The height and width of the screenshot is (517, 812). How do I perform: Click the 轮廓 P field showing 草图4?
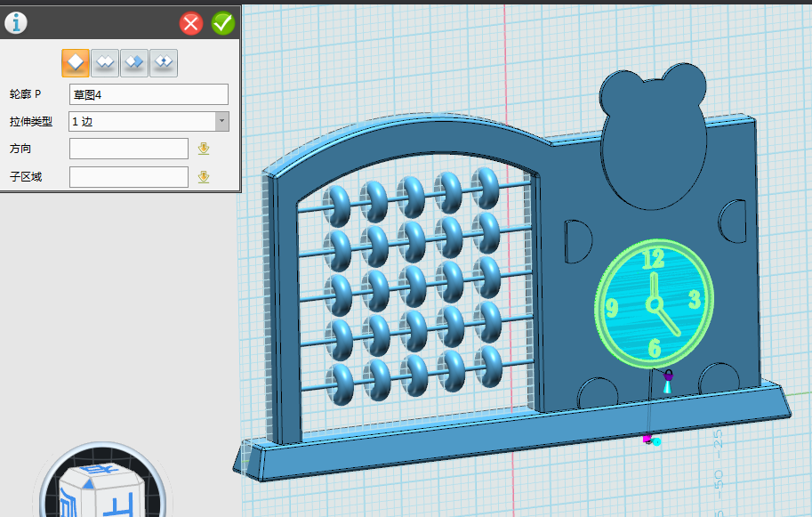click(149, 94)
